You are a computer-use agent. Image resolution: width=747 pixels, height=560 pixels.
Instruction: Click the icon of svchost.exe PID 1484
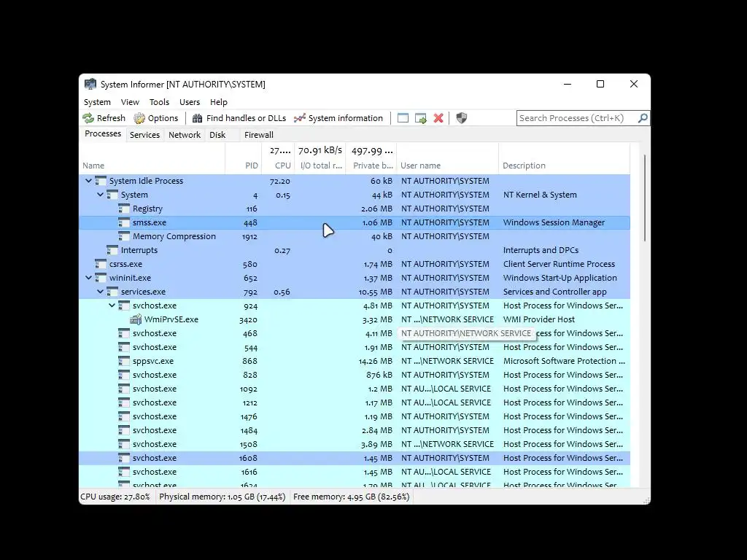click(x=124, y=430)
